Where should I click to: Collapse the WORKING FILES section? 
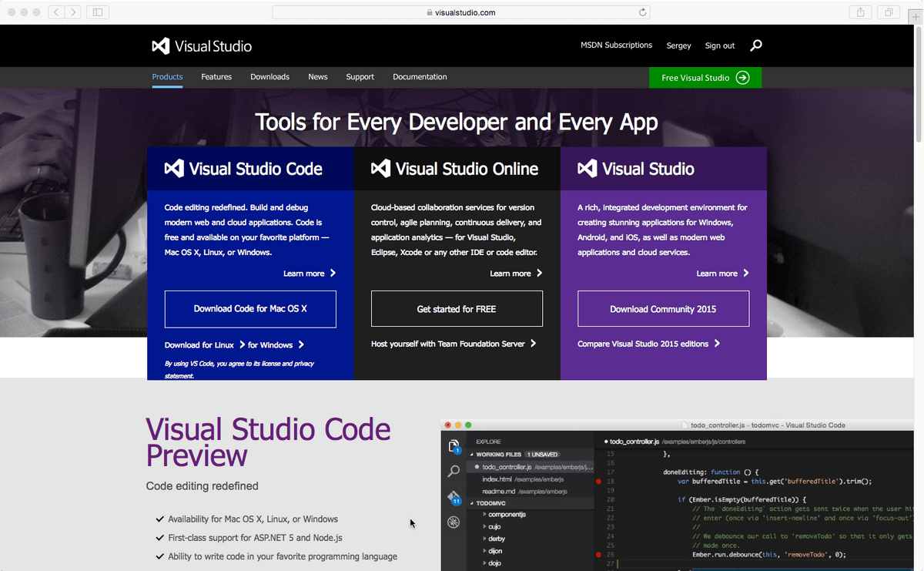click(x=471, y=455)
